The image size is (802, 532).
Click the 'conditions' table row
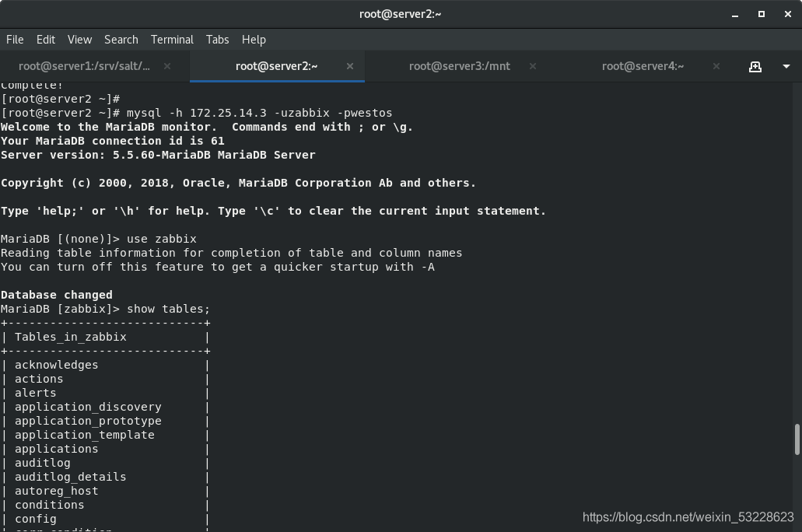coord(105,505)
